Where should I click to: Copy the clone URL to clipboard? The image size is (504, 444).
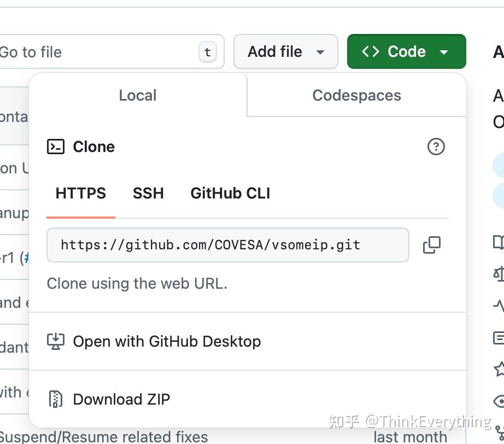[x=431, y=245]
